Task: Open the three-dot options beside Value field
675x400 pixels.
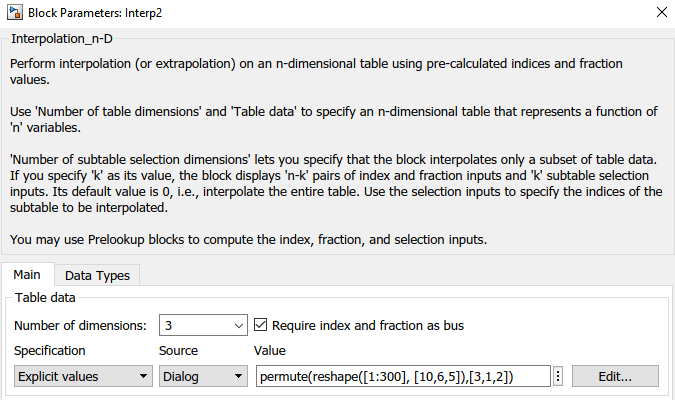Action: (x=558, y=376)
